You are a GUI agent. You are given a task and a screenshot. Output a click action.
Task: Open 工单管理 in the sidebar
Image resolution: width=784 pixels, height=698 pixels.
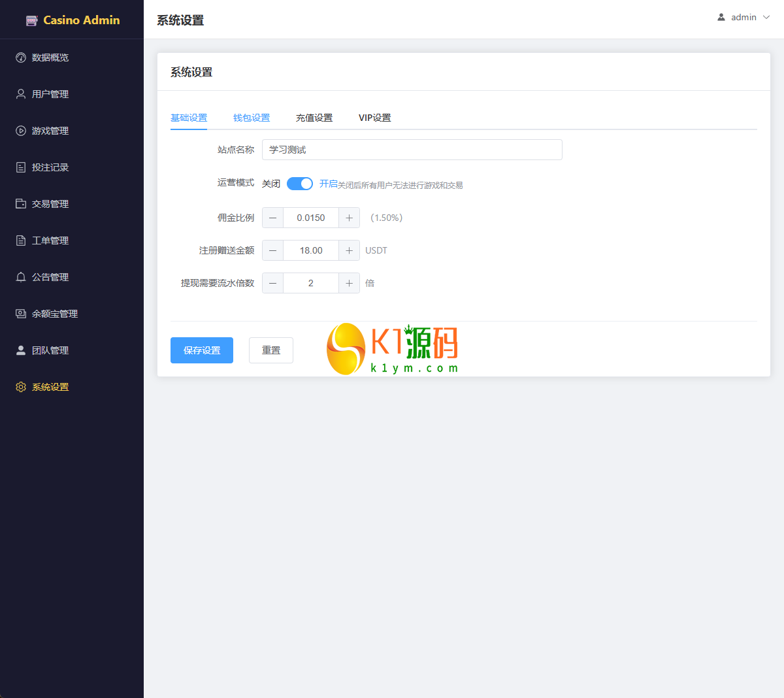click(x=72, y=241)
